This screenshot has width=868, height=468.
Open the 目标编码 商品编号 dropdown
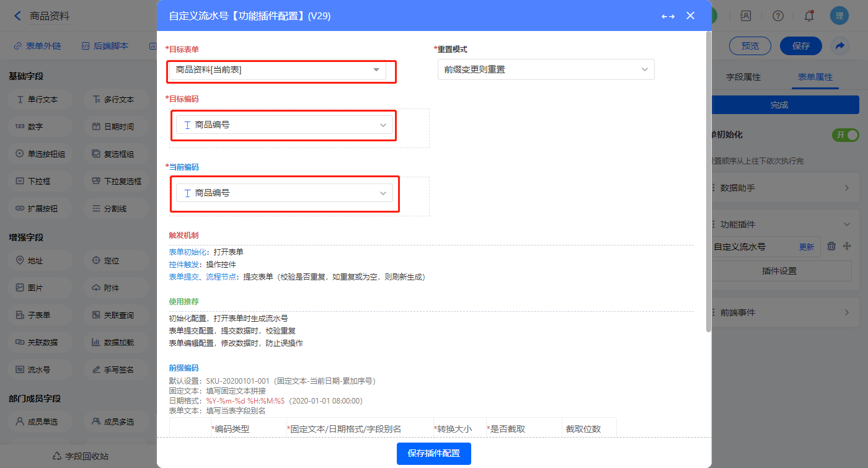click(285, 125)
